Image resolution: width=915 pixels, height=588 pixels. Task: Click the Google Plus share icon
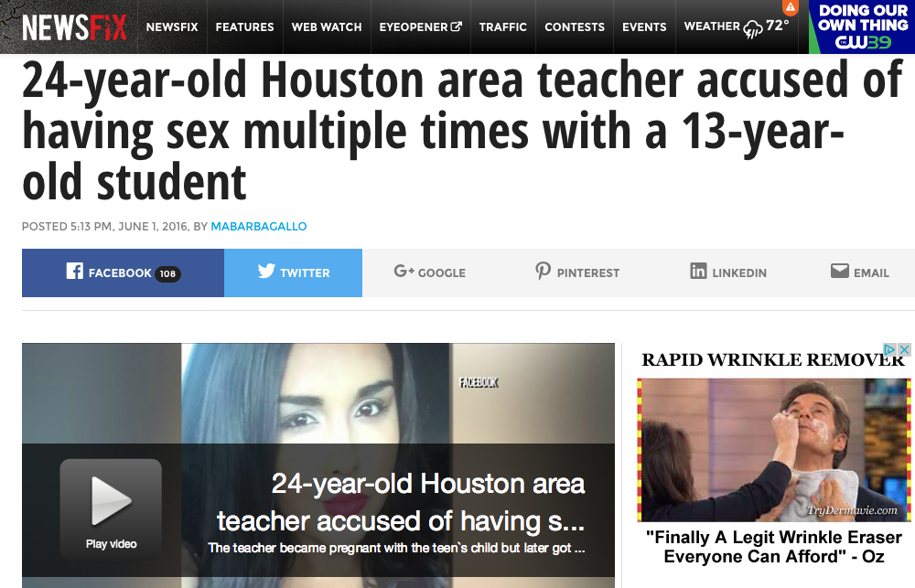(404, 271)
